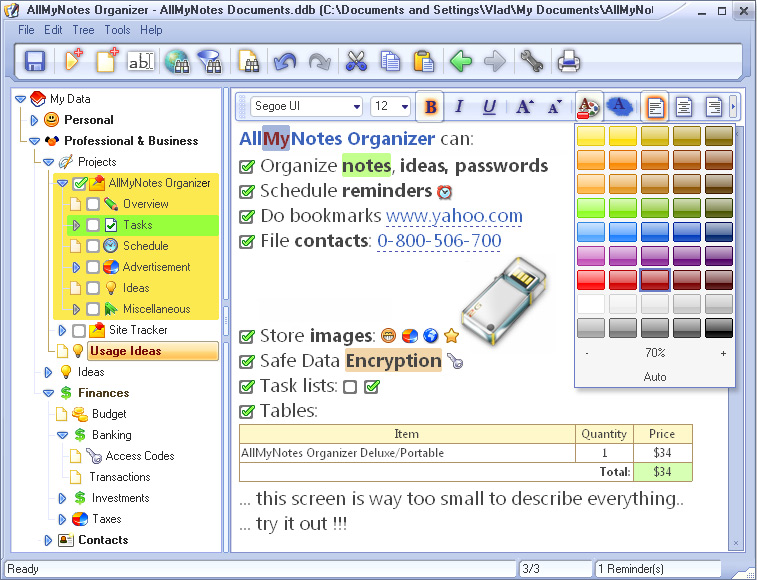This screenshot has height=580, width=757.
Task: Click the find in note page binoculars
Action: 249,62
